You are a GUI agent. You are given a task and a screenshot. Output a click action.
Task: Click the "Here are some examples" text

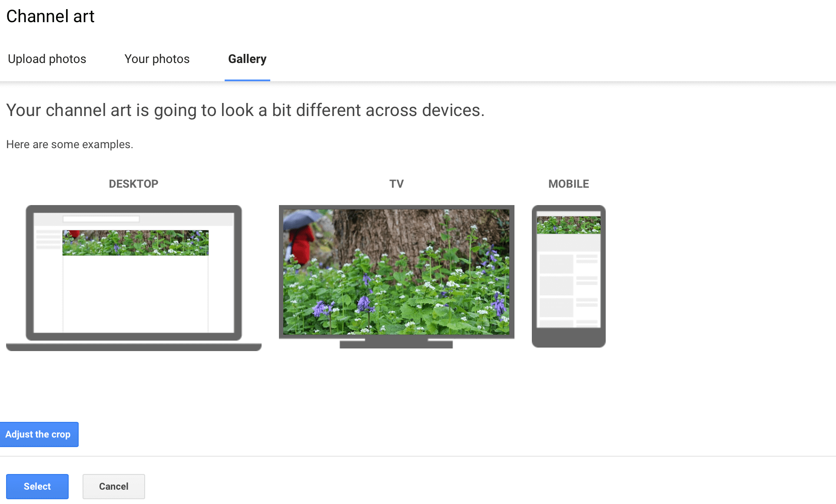point(70,144)
